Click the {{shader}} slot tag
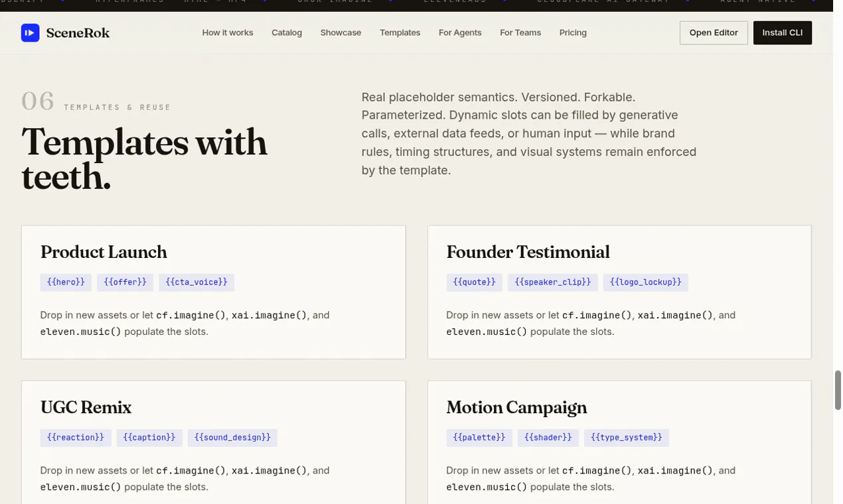This screenshot has width=843, height=504. click(548, 437)
